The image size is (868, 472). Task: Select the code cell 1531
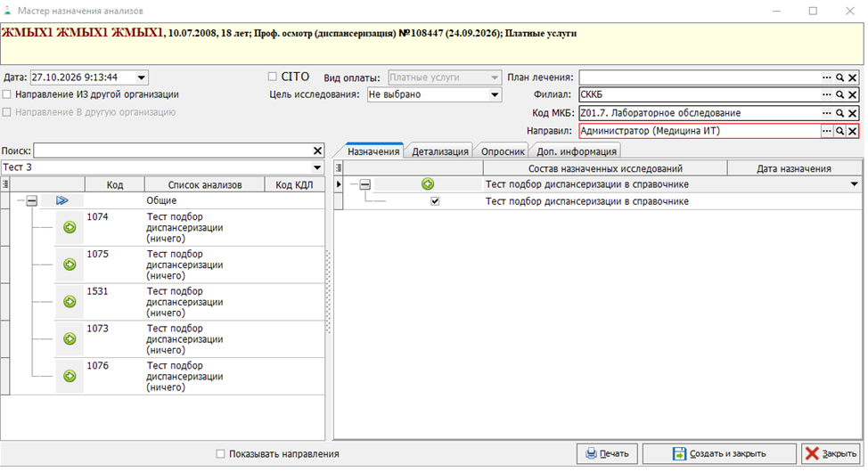[115, 302]
